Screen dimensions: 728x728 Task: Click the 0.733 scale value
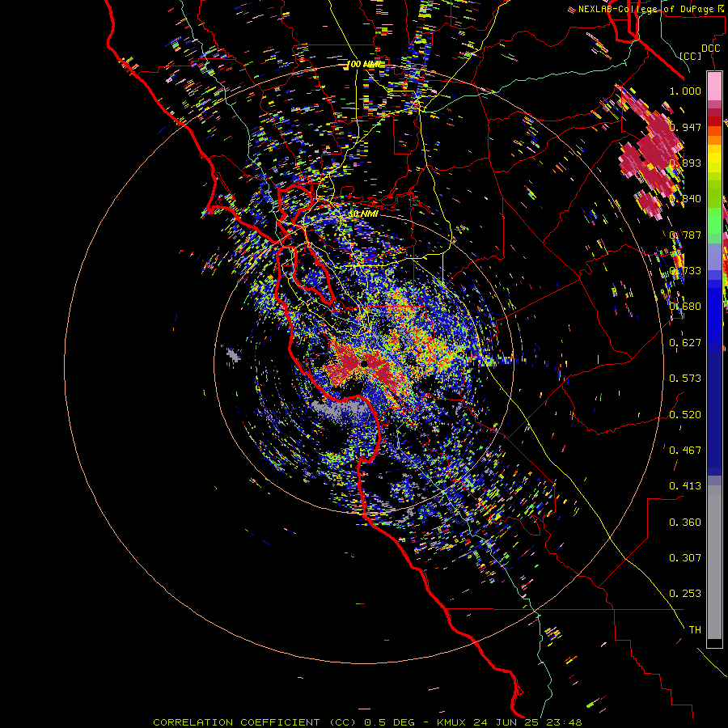[685, 271]
